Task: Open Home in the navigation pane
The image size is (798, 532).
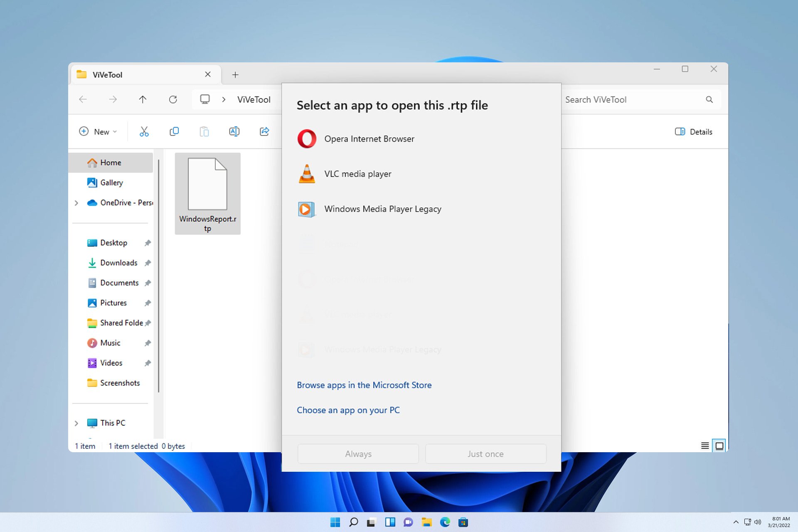Action: [x=111, y=163]
